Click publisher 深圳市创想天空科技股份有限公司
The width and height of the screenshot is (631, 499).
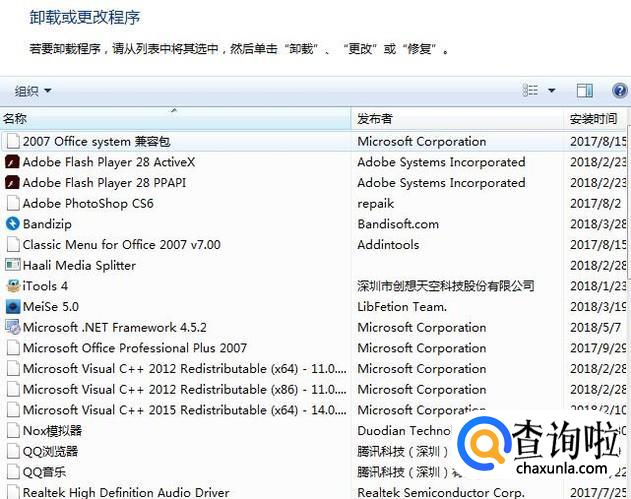(446, 286)
